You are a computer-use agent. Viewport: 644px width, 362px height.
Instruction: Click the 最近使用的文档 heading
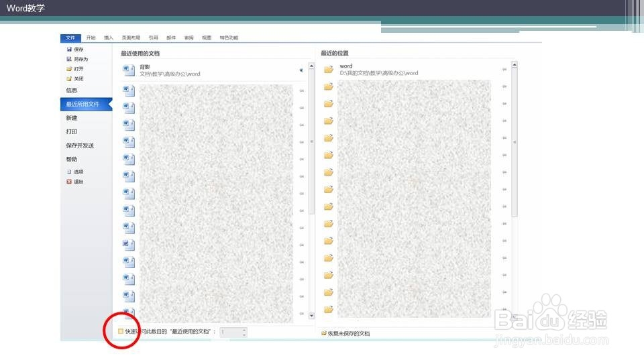[140, 54]
